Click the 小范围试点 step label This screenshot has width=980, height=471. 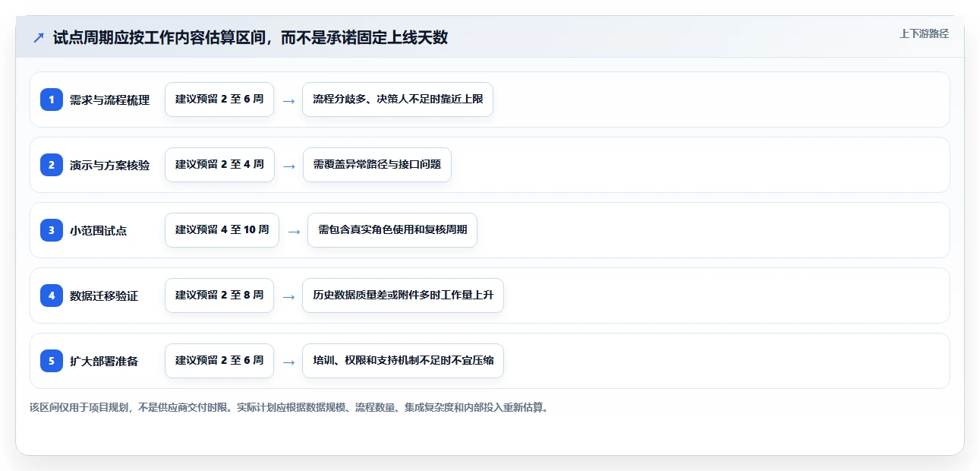click(98, 230)
